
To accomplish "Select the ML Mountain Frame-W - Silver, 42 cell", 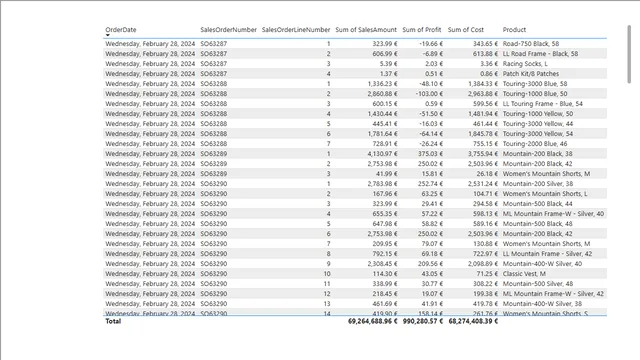I will click(553, 294).
